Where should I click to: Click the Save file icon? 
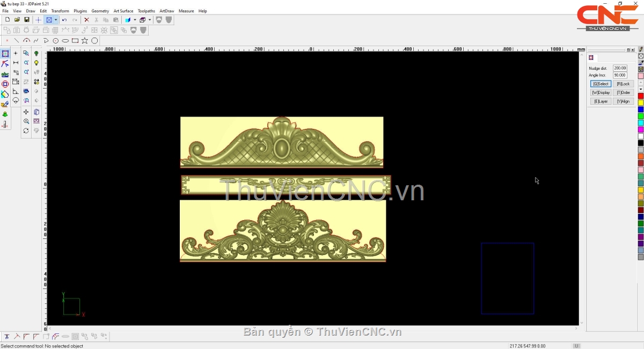pos(27,20)
